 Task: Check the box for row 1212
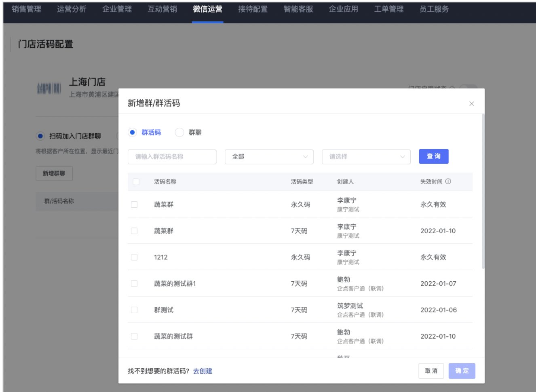pos(134,257)
